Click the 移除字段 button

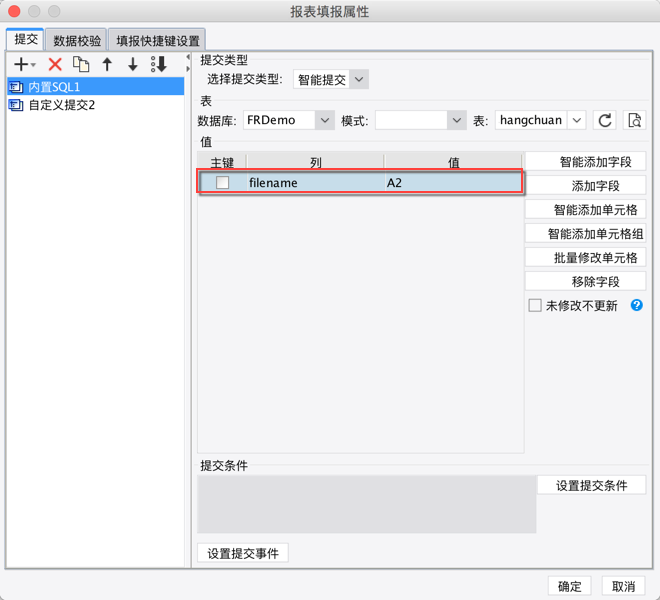coord(585,281)
